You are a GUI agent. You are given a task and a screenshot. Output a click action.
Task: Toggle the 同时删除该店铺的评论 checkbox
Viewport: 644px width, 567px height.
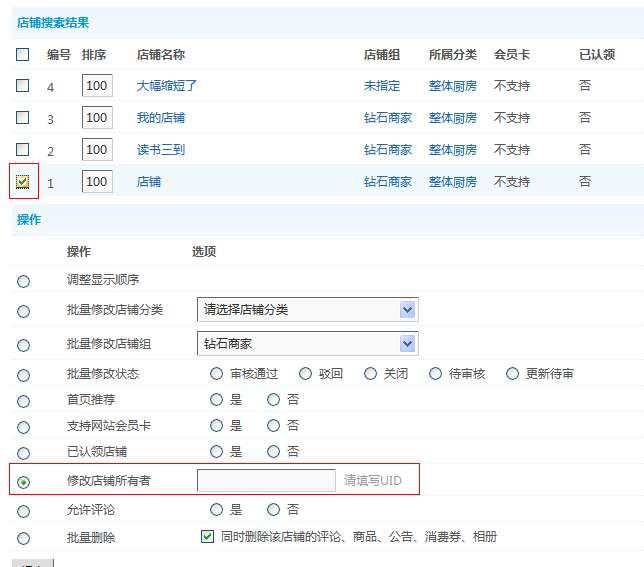(207, 536)
